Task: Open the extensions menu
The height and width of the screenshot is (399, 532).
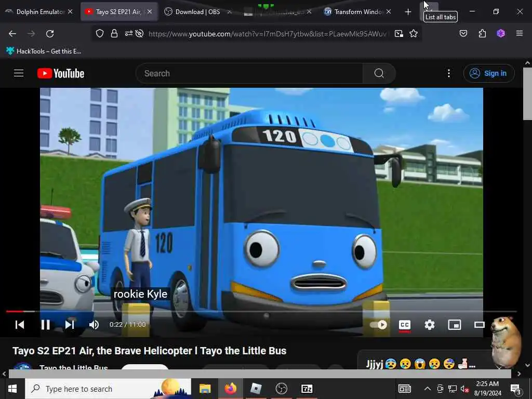Action: click(x=482, y=34)
